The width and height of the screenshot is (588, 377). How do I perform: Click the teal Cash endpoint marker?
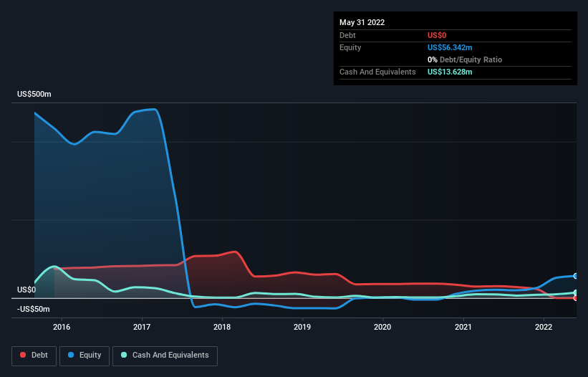tap(576, 292)
